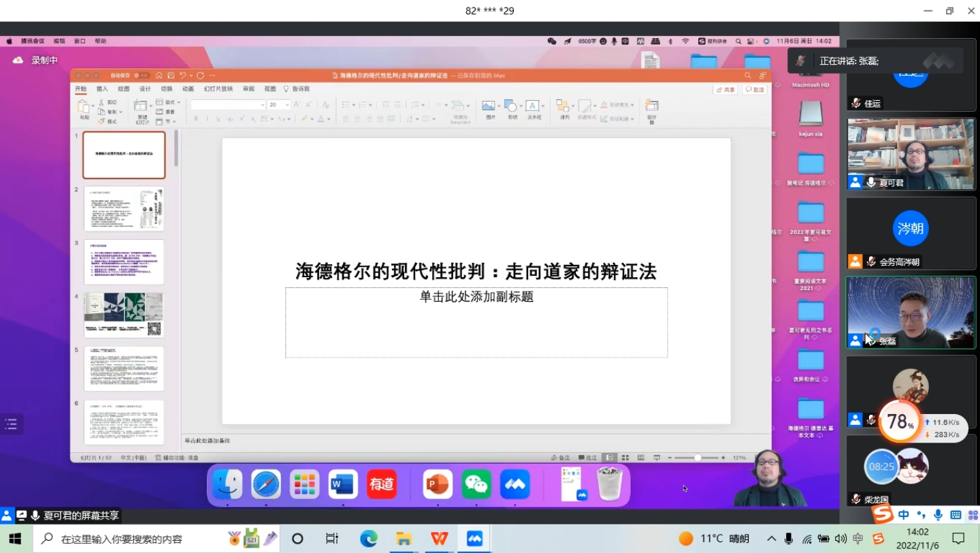Open WeChat from the Mac dock
Image resolution: width=980 pixels, height=553 pixels.
pyautogui.click(x=476, y=484)
